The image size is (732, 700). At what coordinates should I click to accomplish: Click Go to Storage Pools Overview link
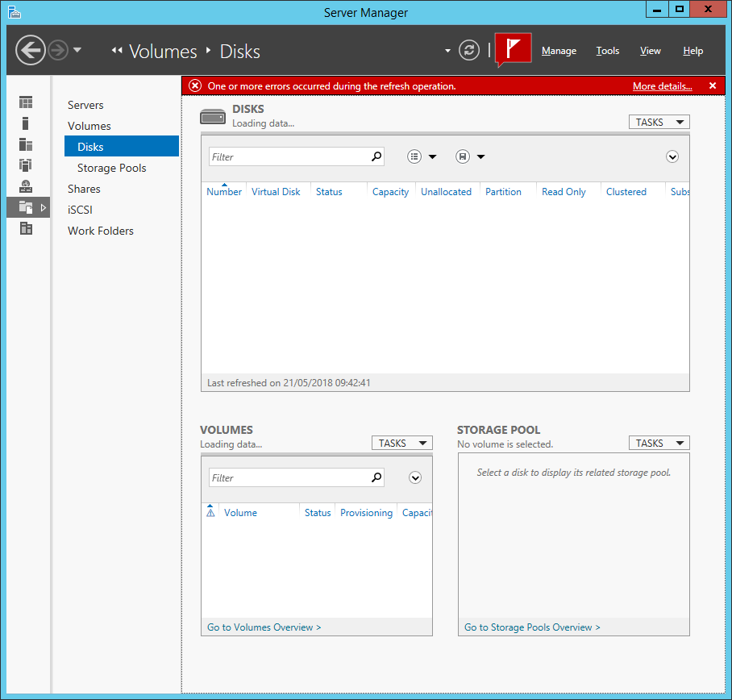click(532, 627)
